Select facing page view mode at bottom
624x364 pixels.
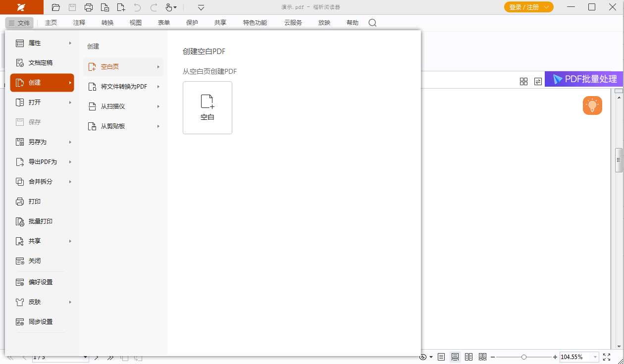(x=468, y=357)
